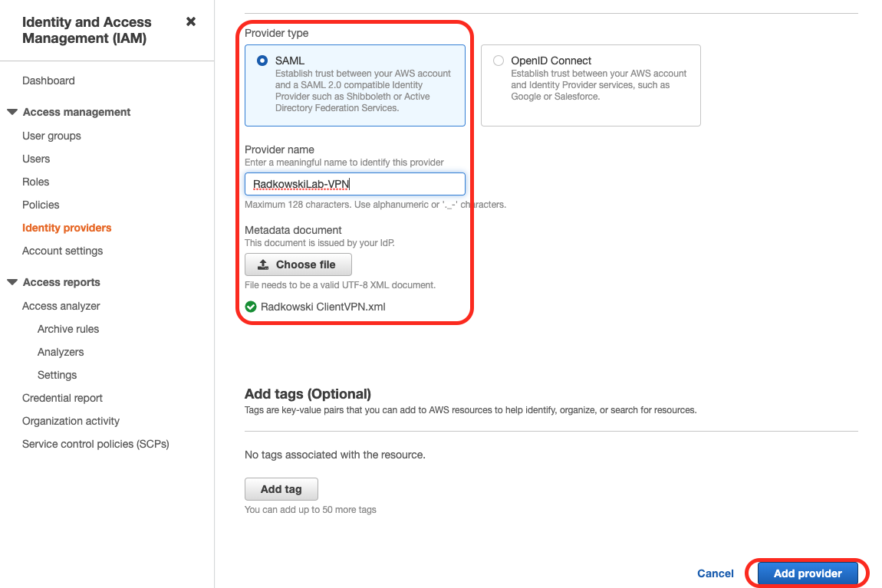Click the Identity and Access Management title
Image resolution: width=882 pixels, height=588 pixels.
point(87,30)
